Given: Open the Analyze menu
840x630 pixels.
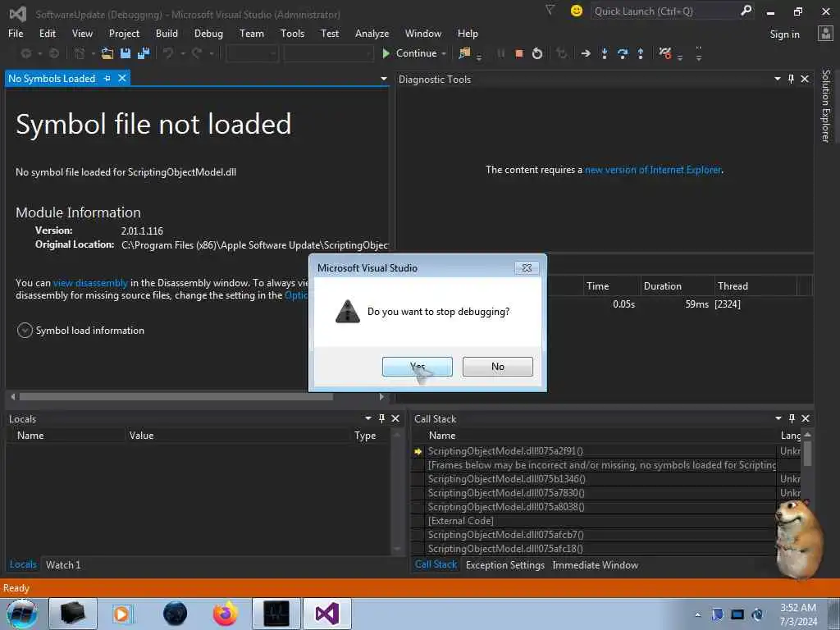Looking at the screenshot, I should click(372, 33).
